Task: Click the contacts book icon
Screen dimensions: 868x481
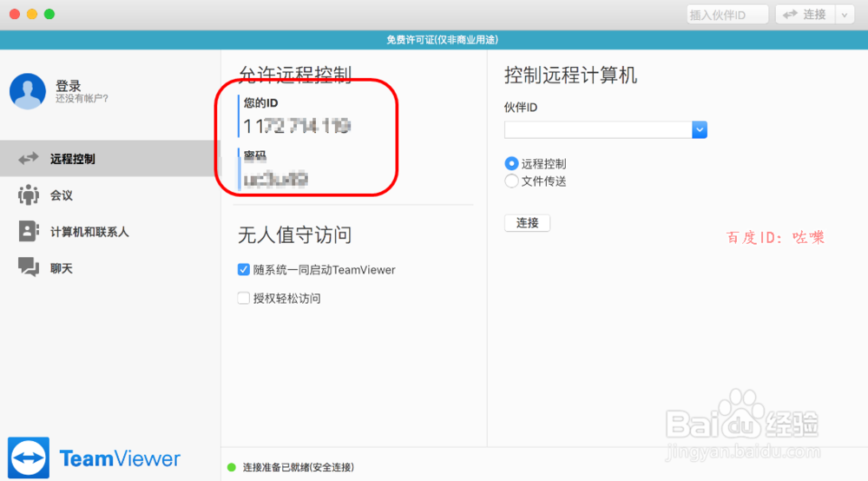Action: [x=29, y=231]
